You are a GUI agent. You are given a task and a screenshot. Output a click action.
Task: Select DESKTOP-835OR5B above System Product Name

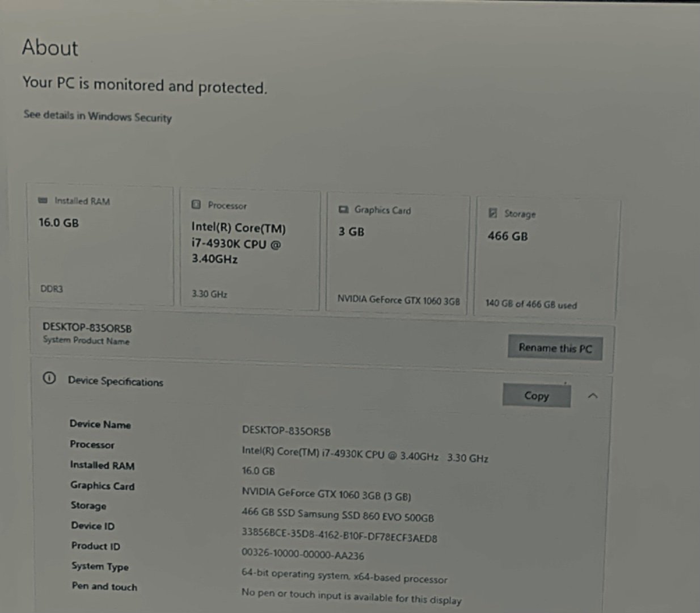[x=87, y=328]
